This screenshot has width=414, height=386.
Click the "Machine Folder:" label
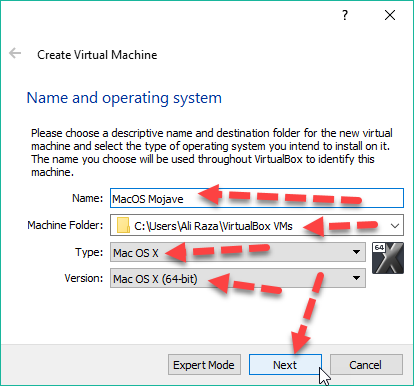[65, 225]
